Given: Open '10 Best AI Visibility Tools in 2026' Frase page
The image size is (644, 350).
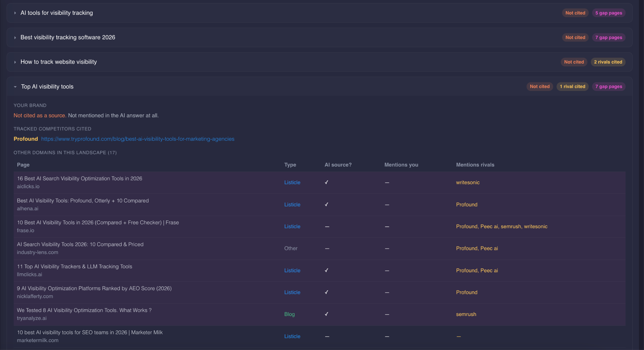Looking at the screenshot, I should (98, 223).
